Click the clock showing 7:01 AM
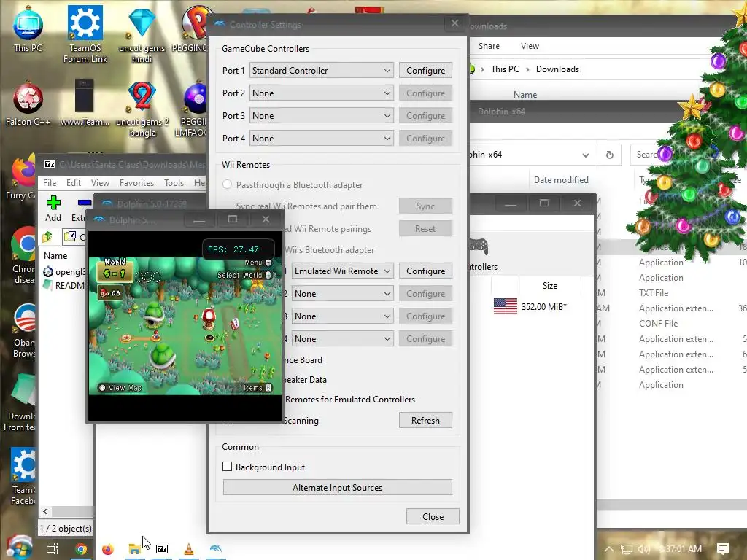The width and height of the screenshot is (747, 560). [x=681, y=548]
